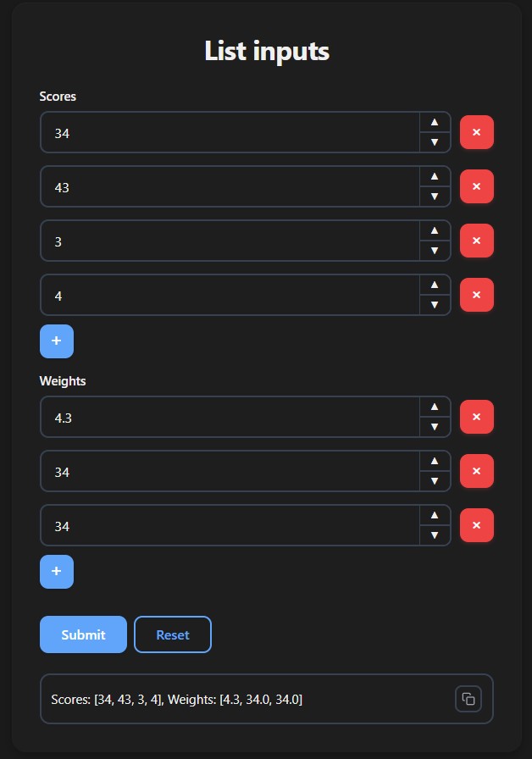Delete the second Weights entry of 34
Screen dimensions: 532x759
coord(476,471)
